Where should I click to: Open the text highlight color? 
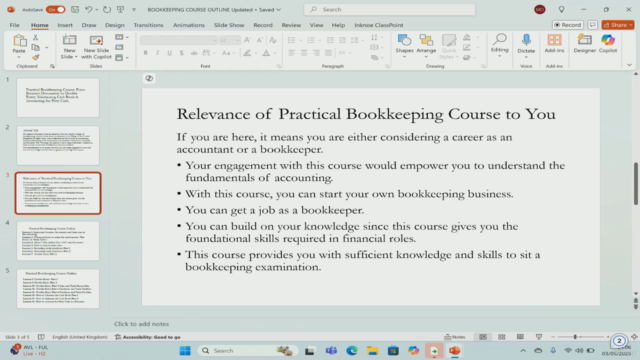click(x=247, y=53)
